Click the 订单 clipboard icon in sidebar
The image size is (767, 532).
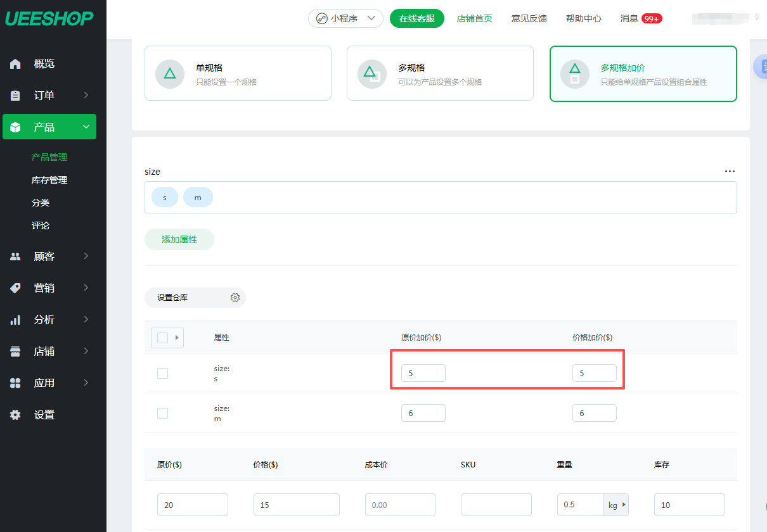16,96
